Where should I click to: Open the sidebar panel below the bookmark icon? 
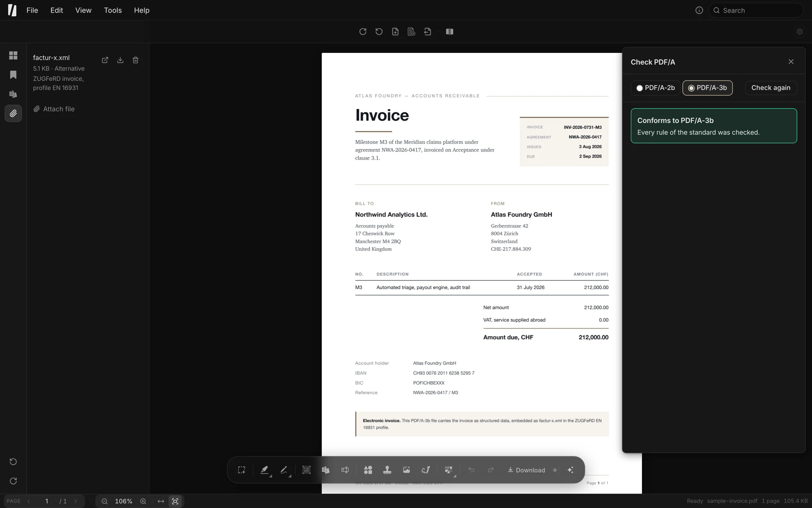click(x=13, y=94)
